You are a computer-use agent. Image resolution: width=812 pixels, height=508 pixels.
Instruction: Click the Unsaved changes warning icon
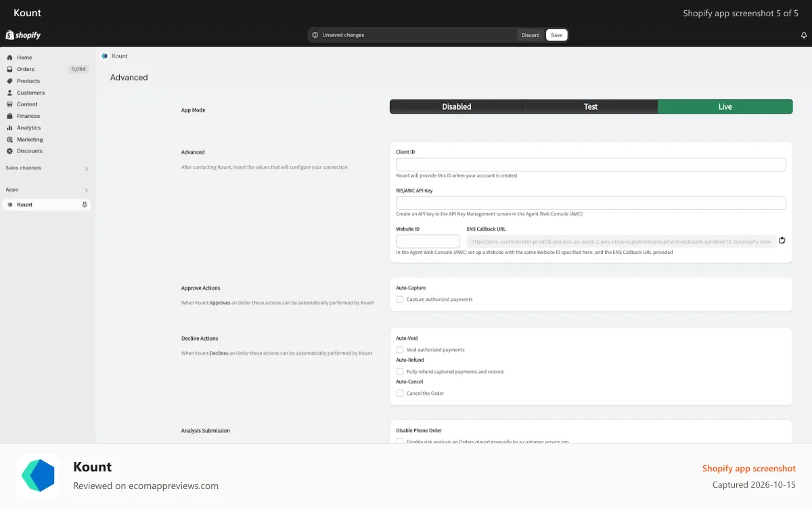[315, 35]
